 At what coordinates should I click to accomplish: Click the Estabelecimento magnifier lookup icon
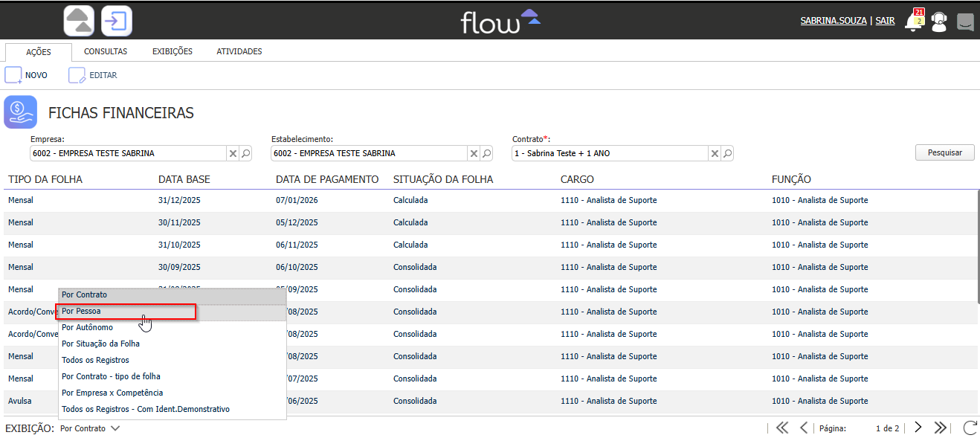[487, 153]
